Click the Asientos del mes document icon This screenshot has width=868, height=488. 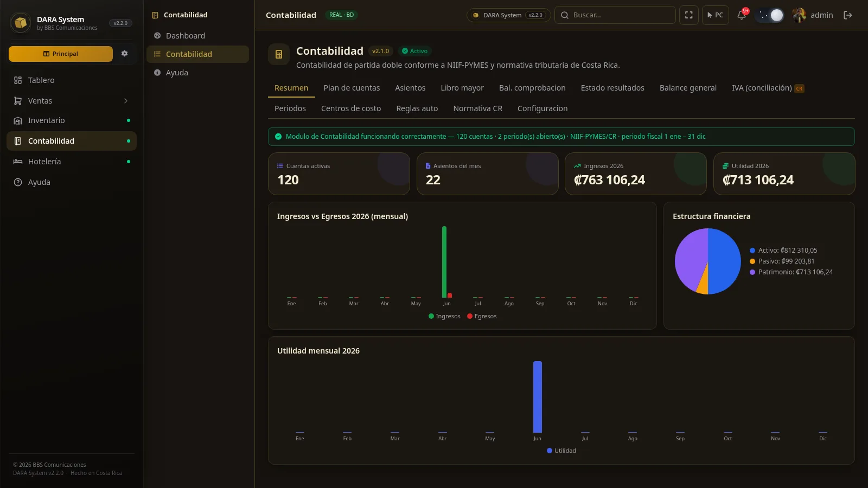(428, 166)
